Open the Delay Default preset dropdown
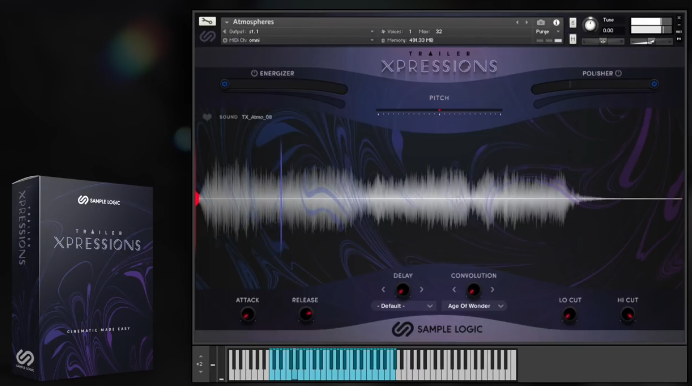The image size is (692, 386). (x=404, y=306)
